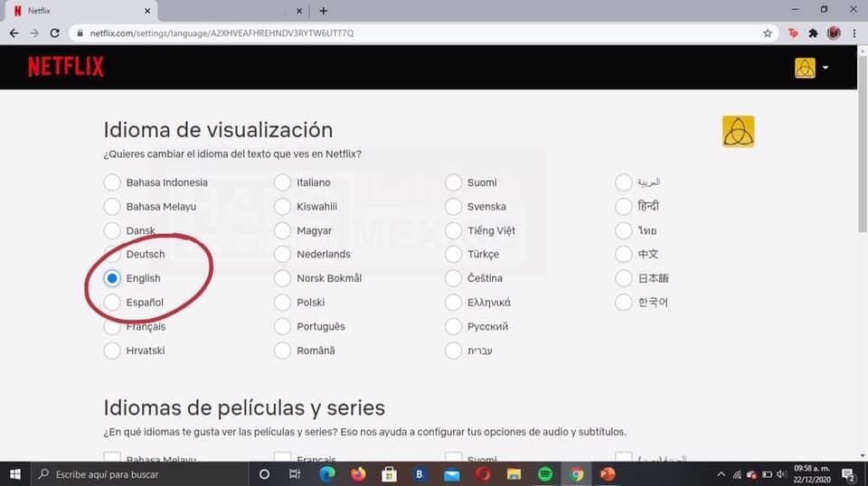Choose Español as display language
The image size is (868, 486).
click(x=112, y=303)
